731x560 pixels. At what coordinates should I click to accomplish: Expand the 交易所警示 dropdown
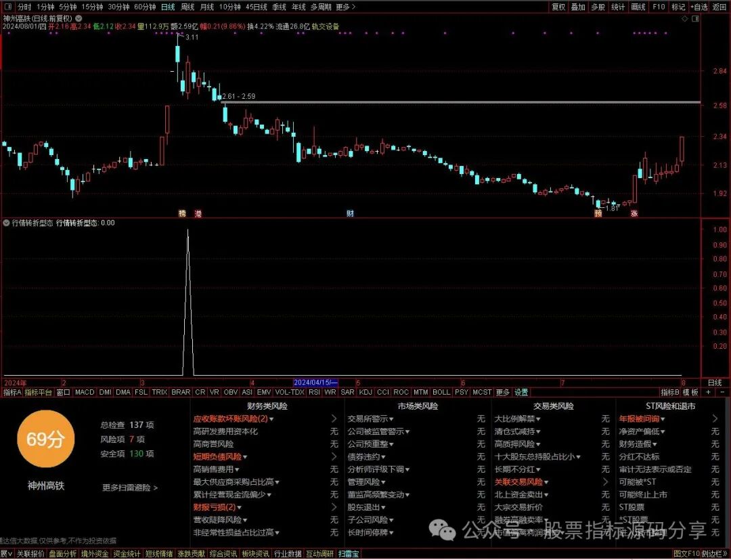pos(391,419)
